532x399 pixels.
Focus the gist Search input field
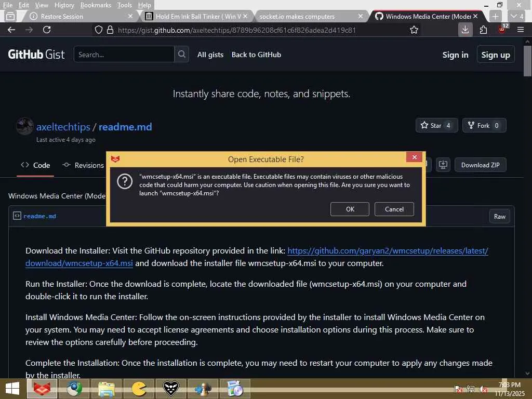(124, 54)
